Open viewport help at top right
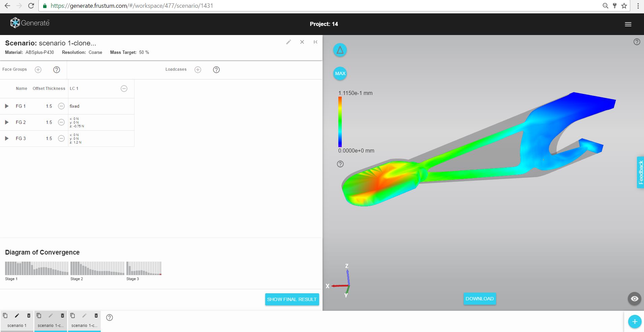This screenshot has height=332, width=644. pyautogui.click(x=637, y=42)
